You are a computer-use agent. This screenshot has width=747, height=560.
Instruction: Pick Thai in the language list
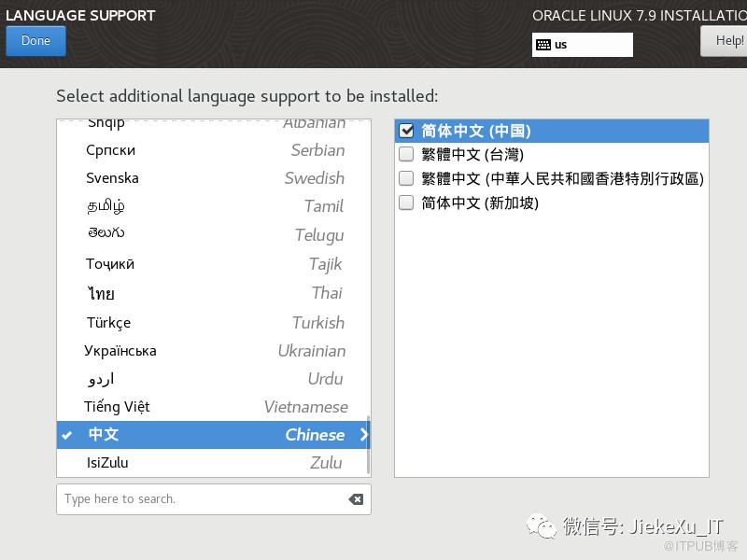tap(214, 293)
